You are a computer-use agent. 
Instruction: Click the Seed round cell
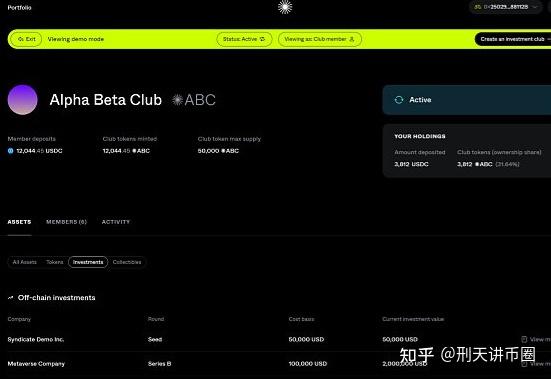click(155, 339)
